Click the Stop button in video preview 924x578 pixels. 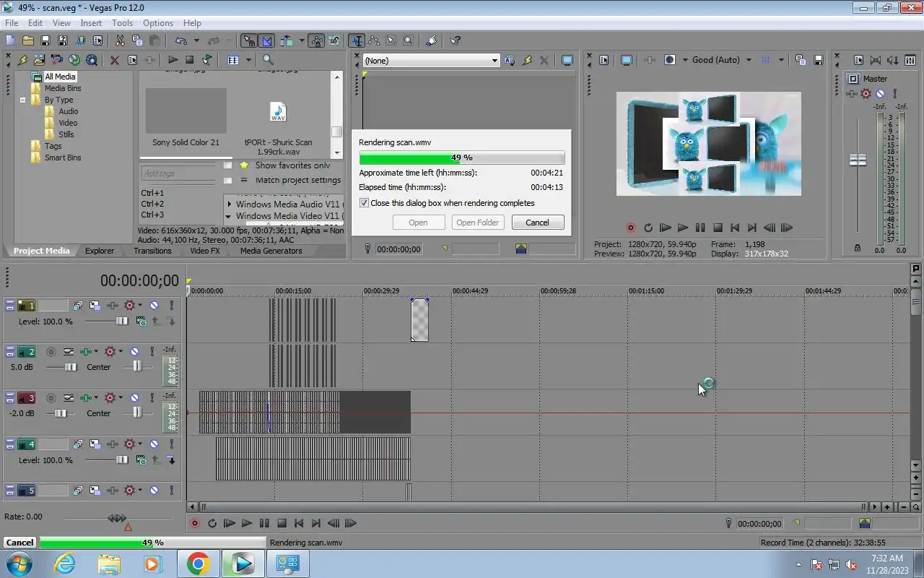tap(718, 228)
